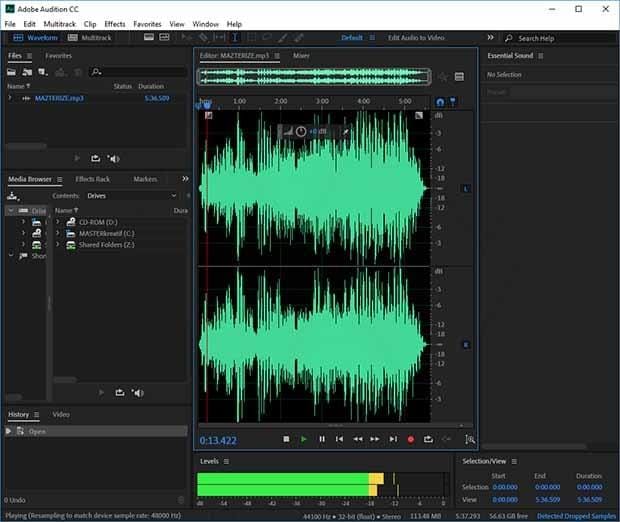Click the New File icon in Files panel
The image size is (620, 522).
[x=43, y=72]
